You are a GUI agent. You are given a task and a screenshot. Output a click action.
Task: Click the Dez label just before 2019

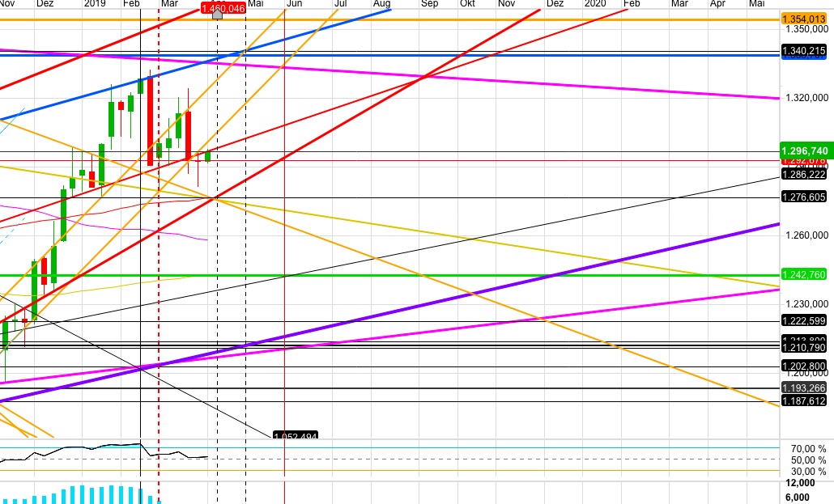click(45, 4)
